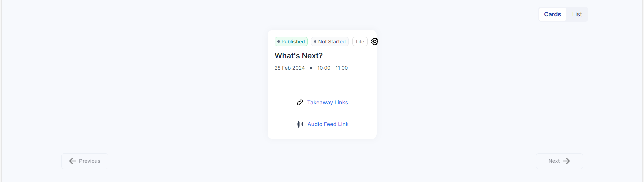Go to the Previous page
This screenshot has height=182, width=644.
tap(85, 161)
